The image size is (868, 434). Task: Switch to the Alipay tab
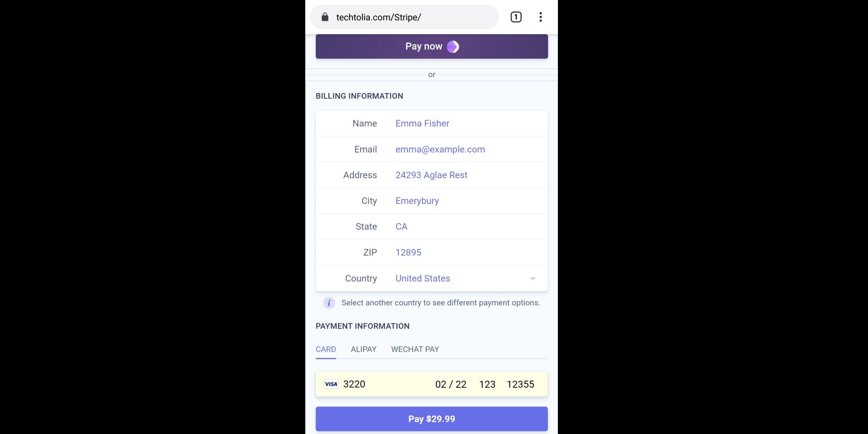tap(364, 349)
